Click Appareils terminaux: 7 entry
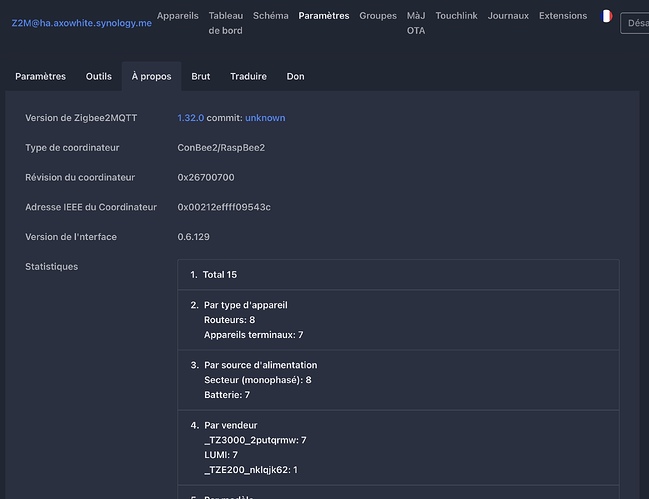This screenshot has height=499, width=649. pyautogui.click(x=254, y=335)
